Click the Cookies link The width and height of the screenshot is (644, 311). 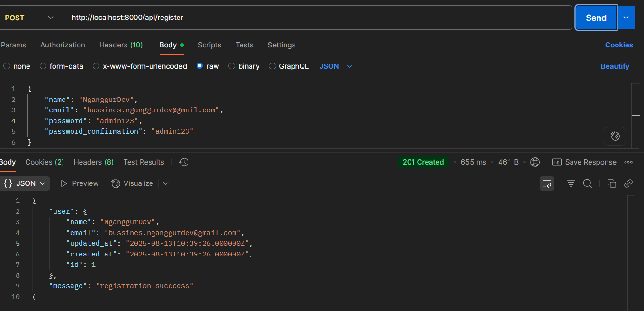pos(619,45)
